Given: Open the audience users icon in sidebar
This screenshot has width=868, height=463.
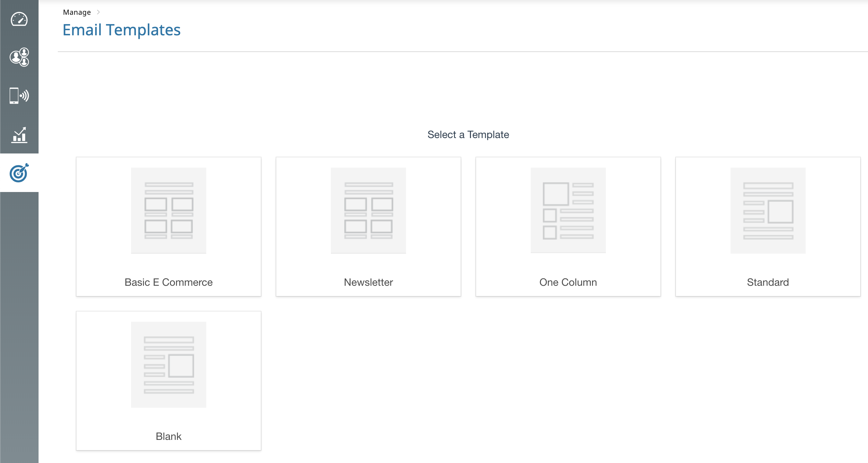Looking at the screenshot, I should tap(19, 57).
